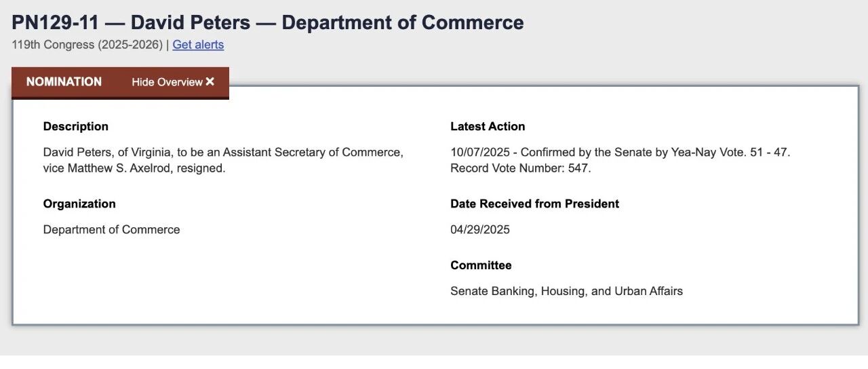This screenshot has height=369, width=868.
Task: Click Senate Banking, Housing, and Urban Affairs
Action: 566,291
